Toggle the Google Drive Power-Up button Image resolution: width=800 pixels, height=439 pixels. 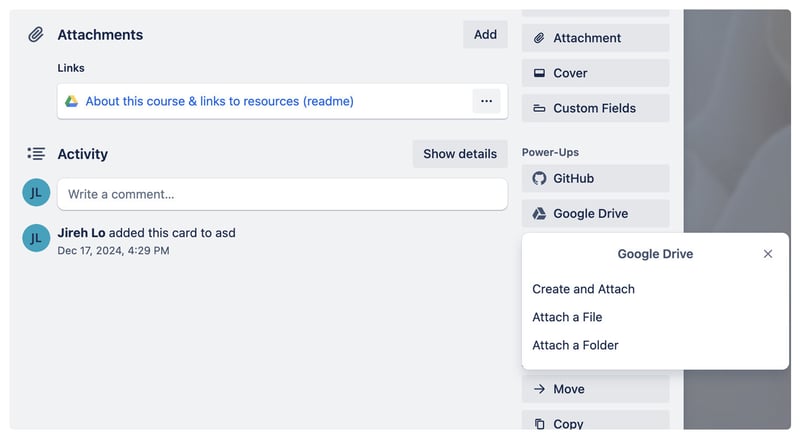(595, 213)
